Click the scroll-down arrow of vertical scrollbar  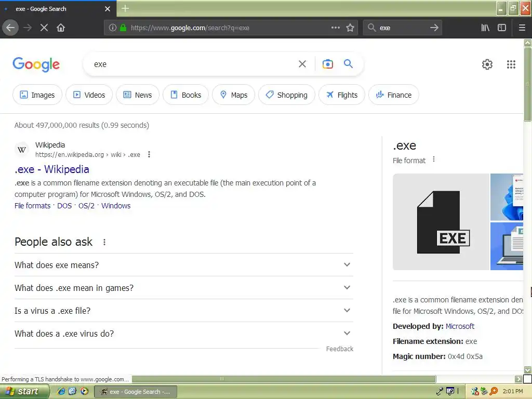tap(527, 369)
